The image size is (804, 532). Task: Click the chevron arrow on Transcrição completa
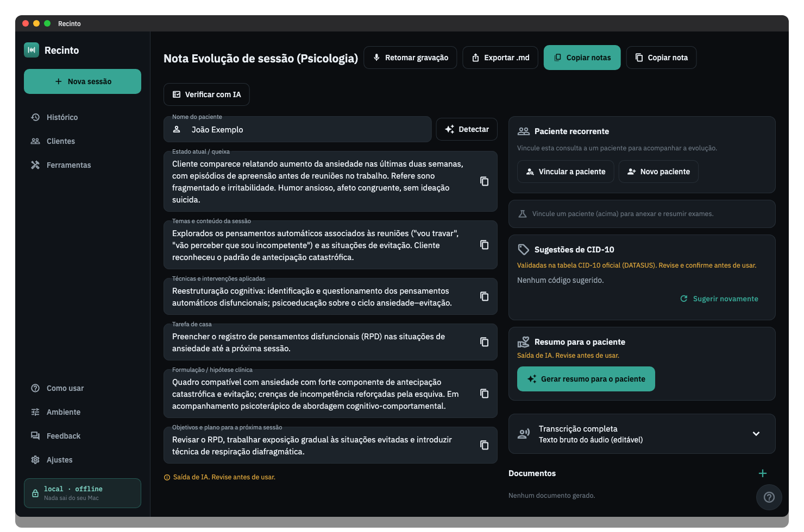pyautogui.click(x=756, y=434)
